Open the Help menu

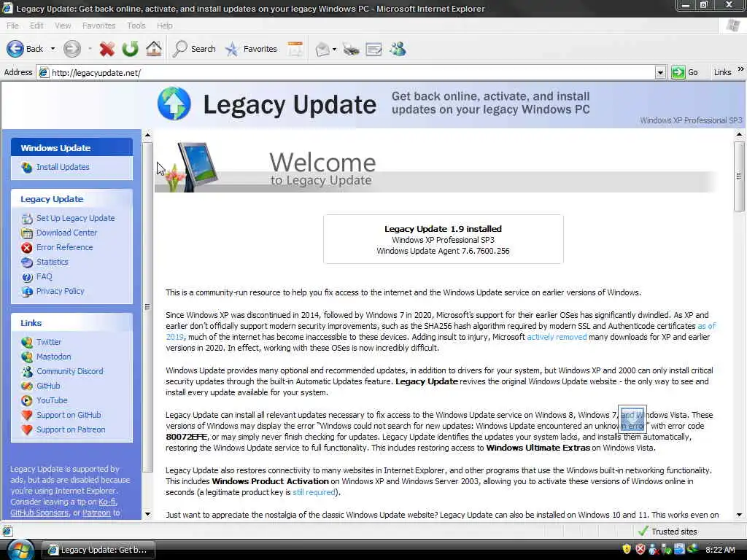[164, 26]
